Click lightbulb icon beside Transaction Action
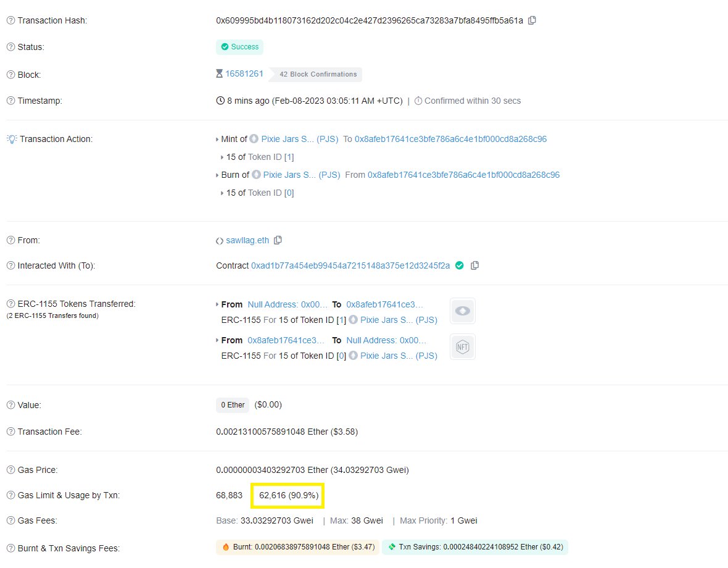This screenshot has width=728, height=568. click(12, 139)
